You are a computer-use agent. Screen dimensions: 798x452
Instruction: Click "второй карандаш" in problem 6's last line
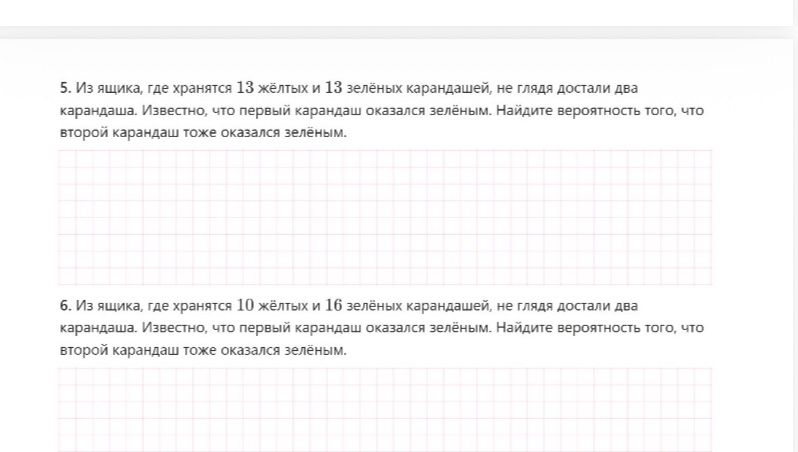[x=120, y=350]
